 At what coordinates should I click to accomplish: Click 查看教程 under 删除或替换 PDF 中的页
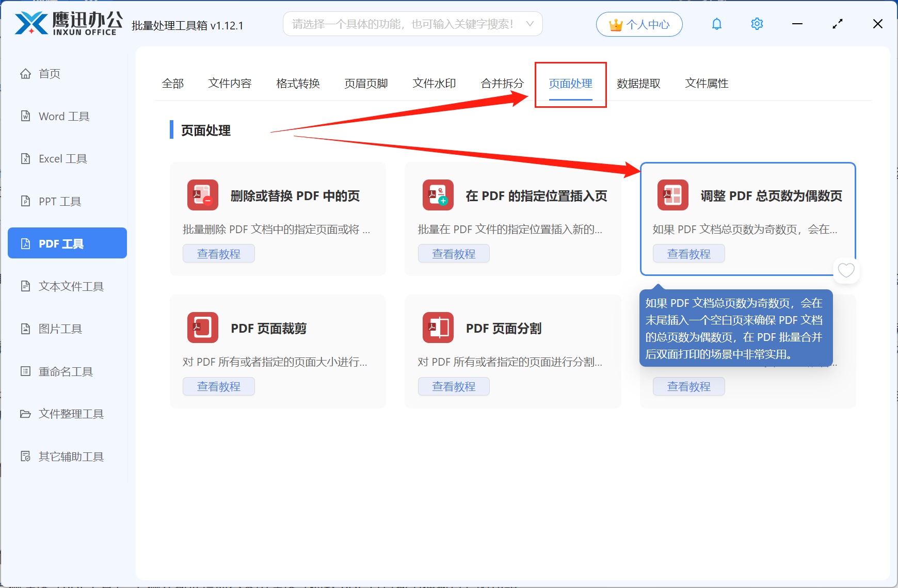tap(218, 253)
